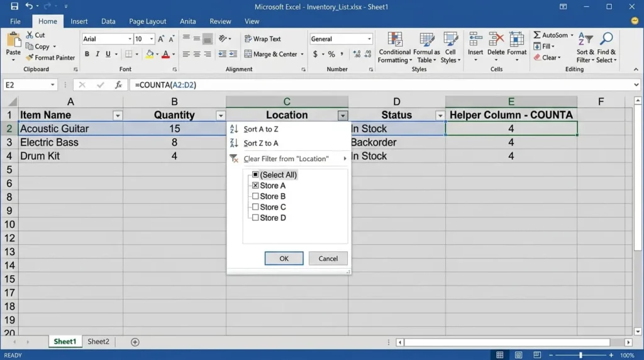
Task: Click the column F header
Action: coord(601,101)
